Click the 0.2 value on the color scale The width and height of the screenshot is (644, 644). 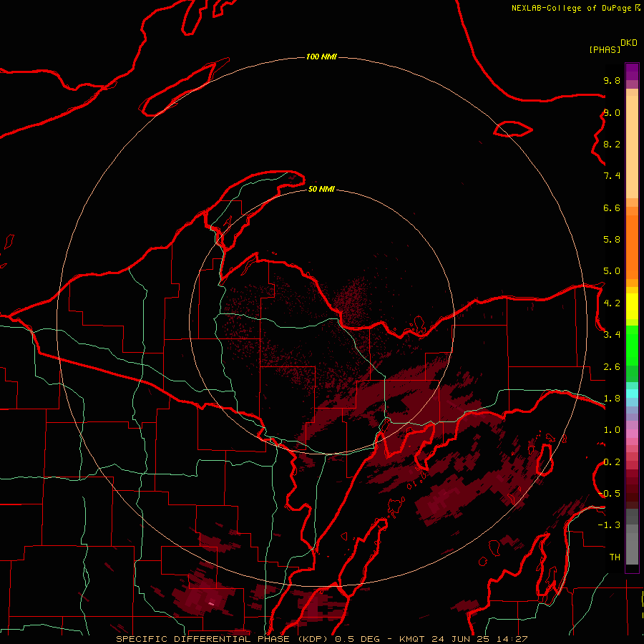point(612,462)
